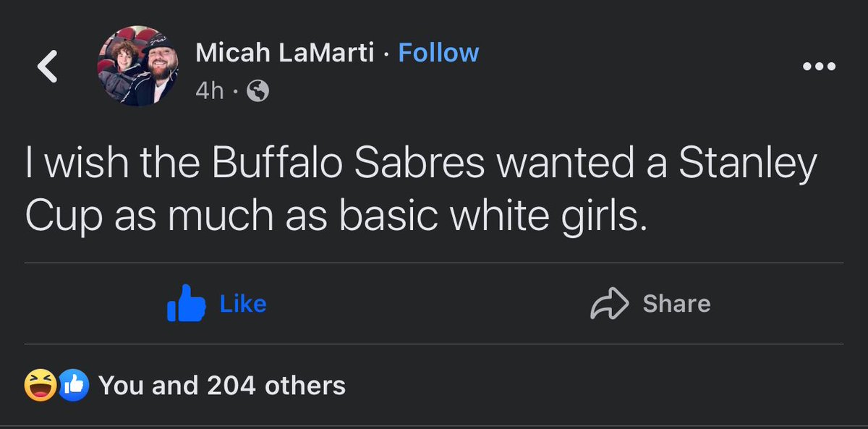Click the number 204 in reactions summary

231,386
